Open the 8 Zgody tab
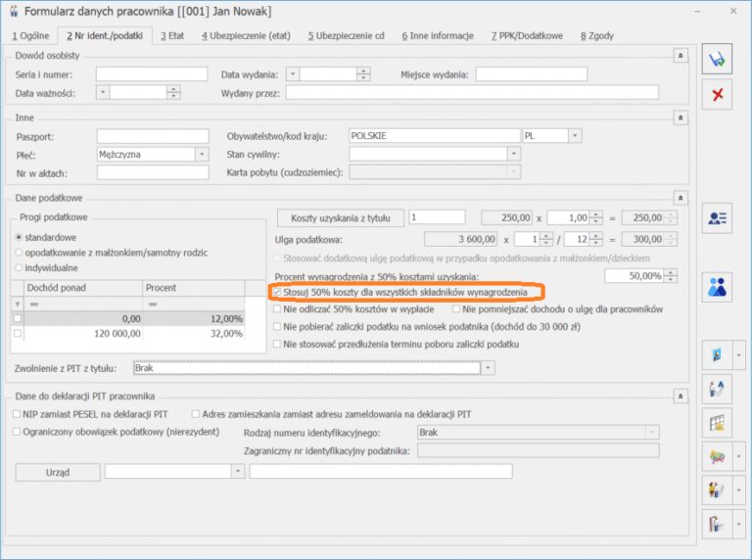This screenshot has height=560, width=752. [x=596, y=35]
